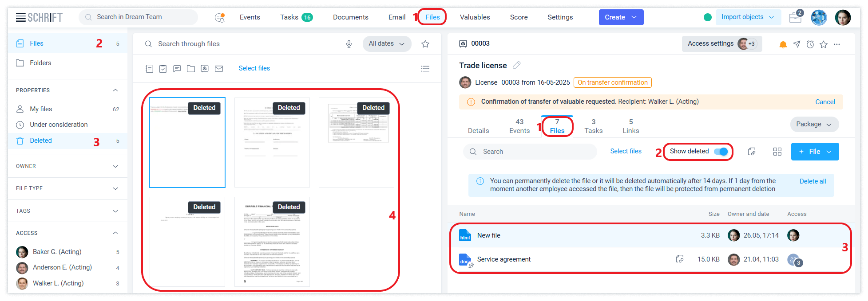Open the All dates dropdown
The height and width of the screenshot is (301, 868).
tap(386, 44)
